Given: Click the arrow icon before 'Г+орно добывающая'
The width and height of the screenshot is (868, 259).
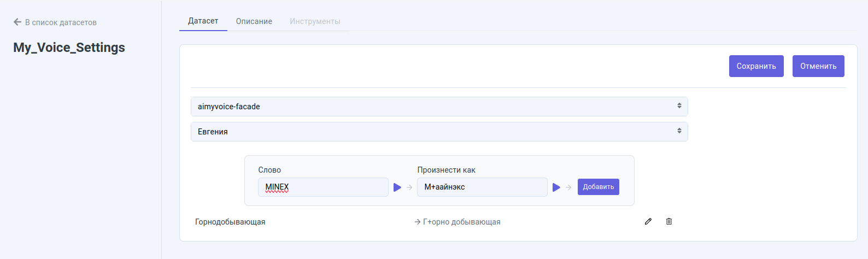Looking at the screenshot, I should click(x=418, y=222).
